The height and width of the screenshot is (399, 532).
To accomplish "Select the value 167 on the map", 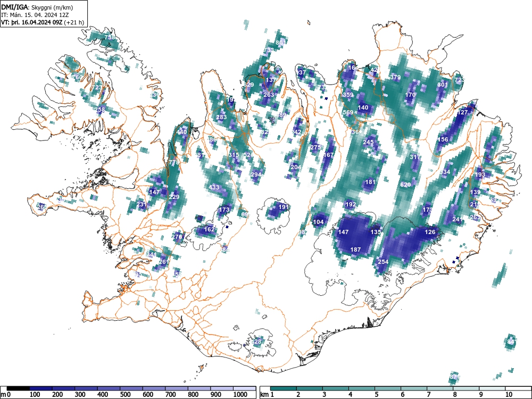I will (328, 155).
